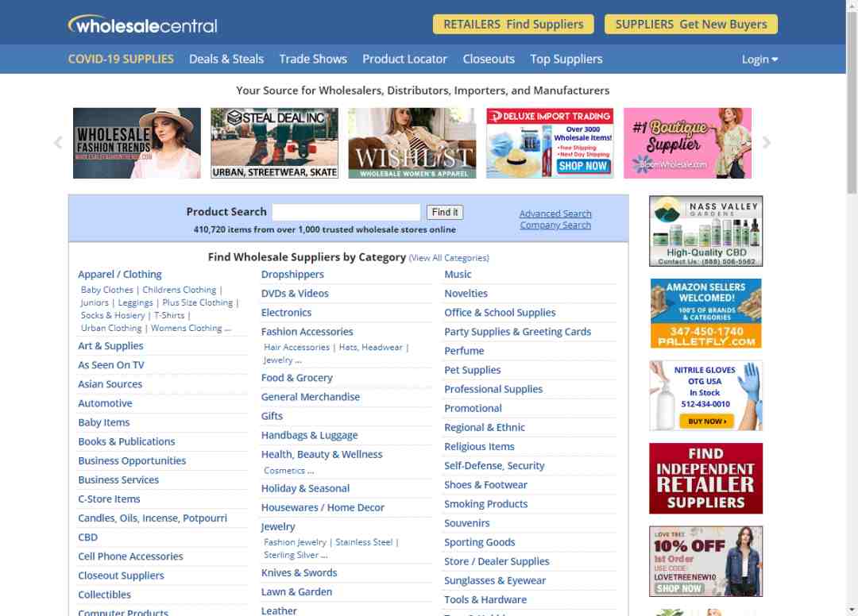Open Love Tree 10% OFF ad
Screen dimensions: 858x616
point(706,561)
